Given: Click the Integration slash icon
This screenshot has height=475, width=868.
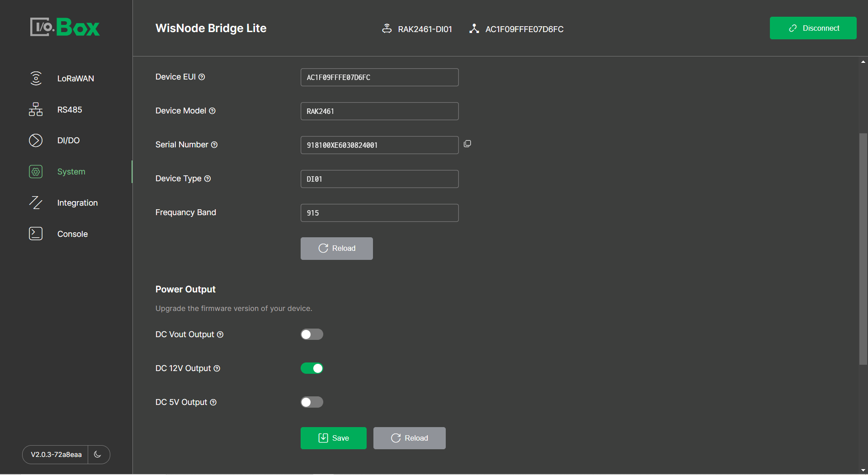Looking at the screenshot, I should pyautogui.click(x=36, y=202).
